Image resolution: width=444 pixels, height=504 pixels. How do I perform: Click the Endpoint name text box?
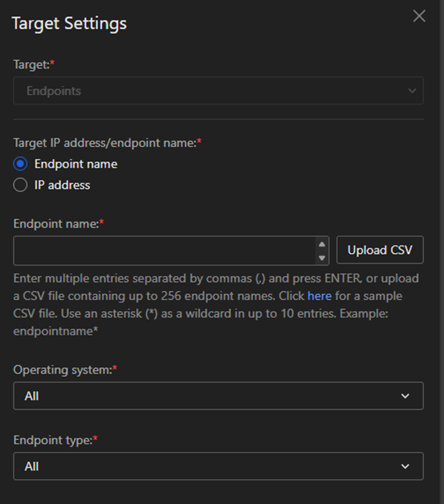[163, 251]
